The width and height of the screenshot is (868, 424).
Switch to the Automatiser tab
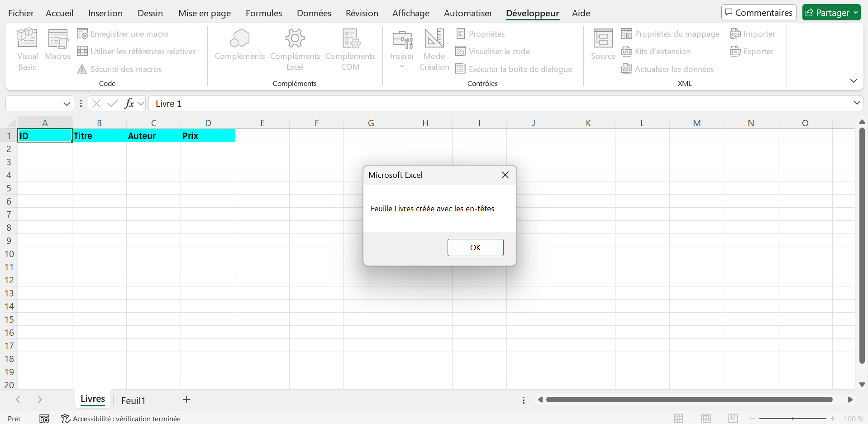pos(468,13)
